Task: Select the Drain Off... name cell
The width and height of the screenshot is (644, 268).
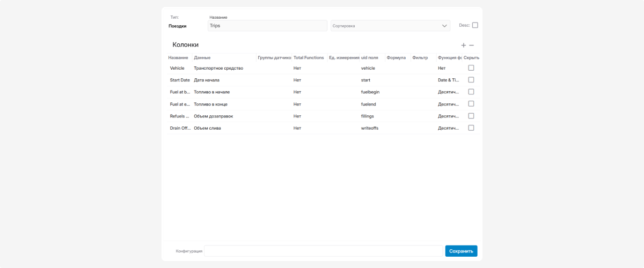Action: tap(180, 128)
